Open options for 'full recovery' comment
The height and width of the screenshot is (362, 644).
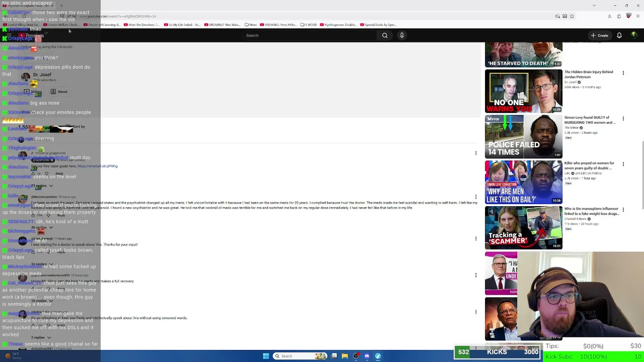476,275
